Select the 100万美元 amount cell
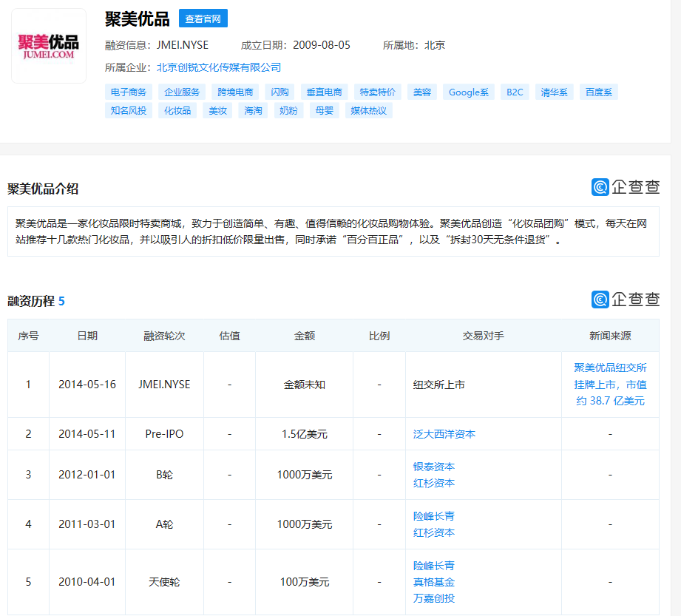 pyautogui.click(x=305, y=582)
